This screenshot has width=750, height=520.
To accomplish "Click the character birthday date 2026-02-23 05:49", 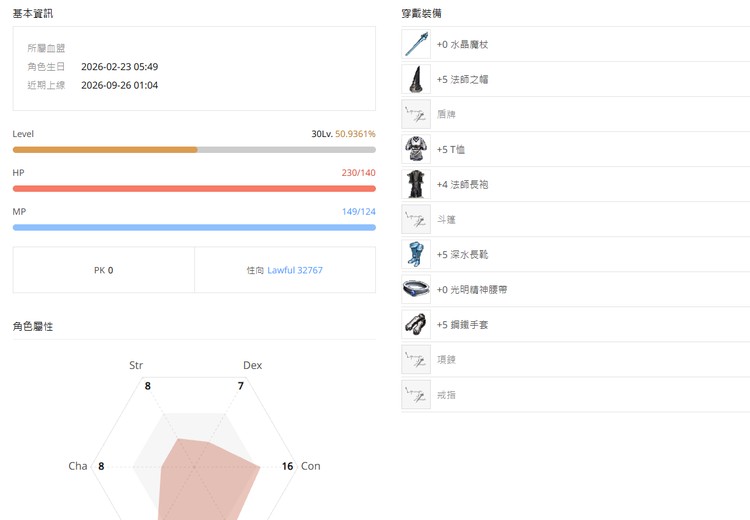I will tap(120, 66).
